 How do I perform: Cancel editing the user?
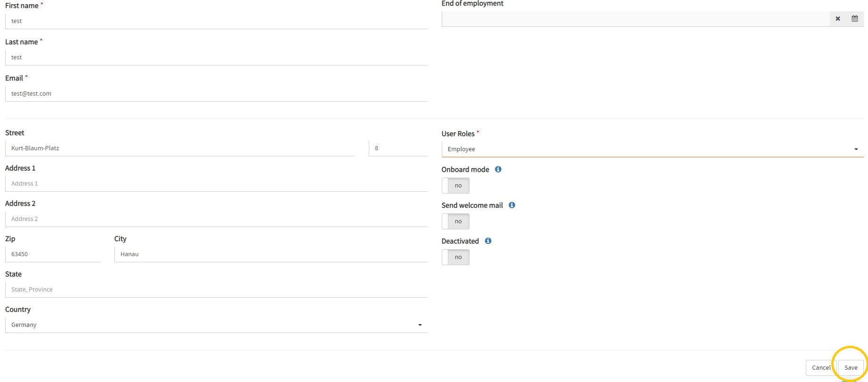tap(821, 368)
